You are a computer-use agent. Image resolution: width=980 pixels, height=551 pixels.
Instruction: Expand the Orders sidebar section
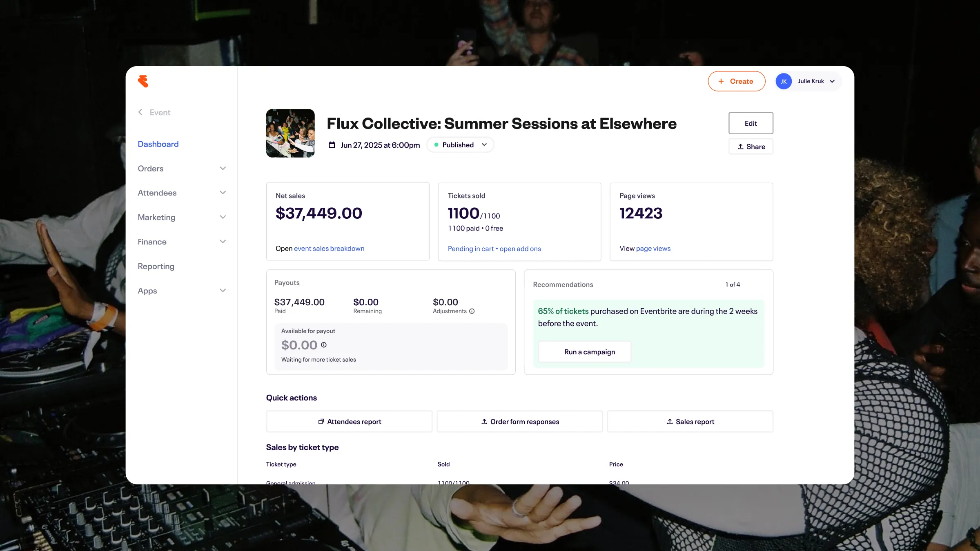(x=223, y=168)
